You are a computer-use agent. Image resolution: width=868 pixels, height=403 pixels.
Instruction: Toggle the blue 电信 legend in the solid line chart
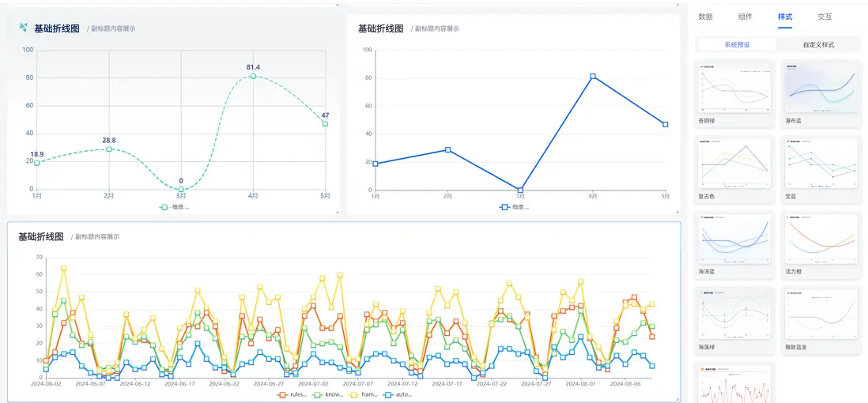point(514,207)
